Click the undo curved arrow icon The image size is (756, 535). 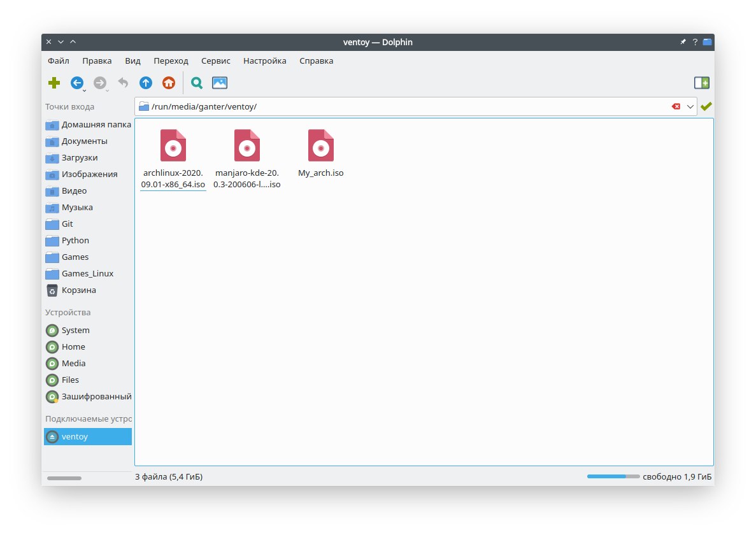[x=123, y=83]
